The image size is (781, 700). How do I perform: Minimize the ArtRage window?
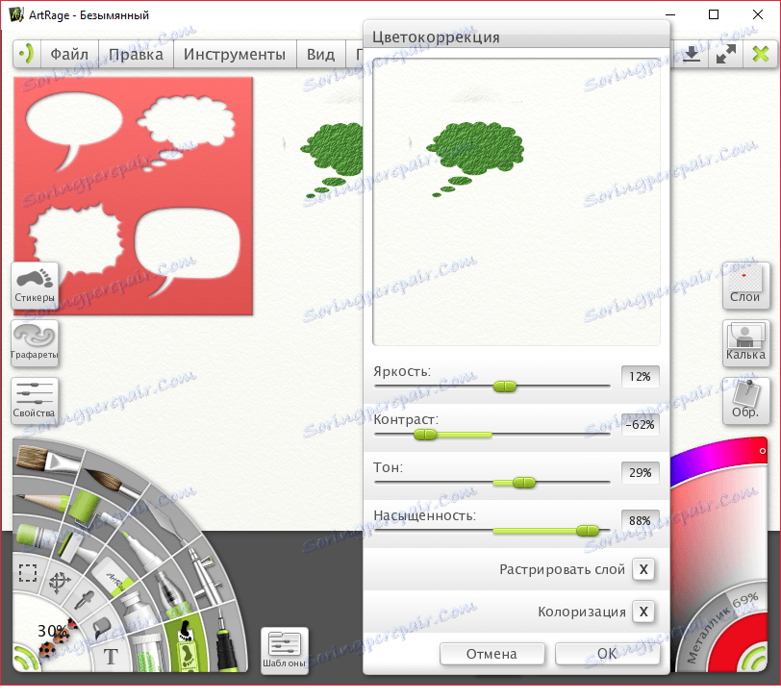(670, 15)
